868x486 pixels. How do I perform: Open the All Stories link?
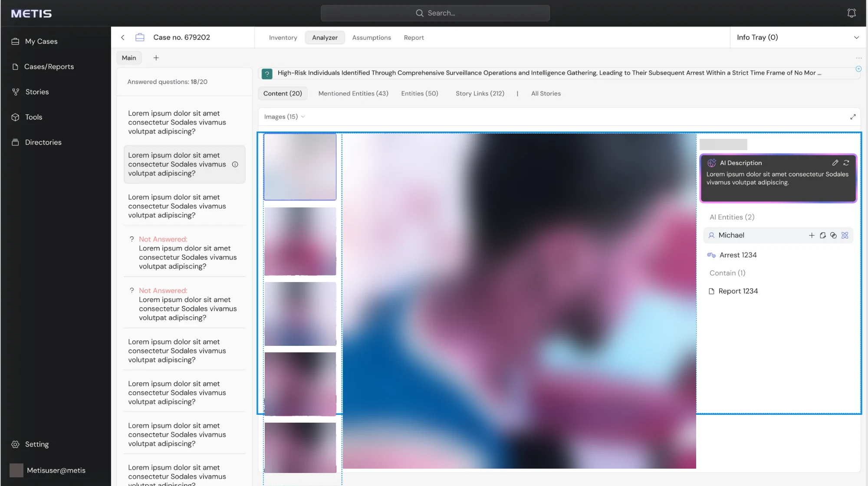click(x=546, y=93)
